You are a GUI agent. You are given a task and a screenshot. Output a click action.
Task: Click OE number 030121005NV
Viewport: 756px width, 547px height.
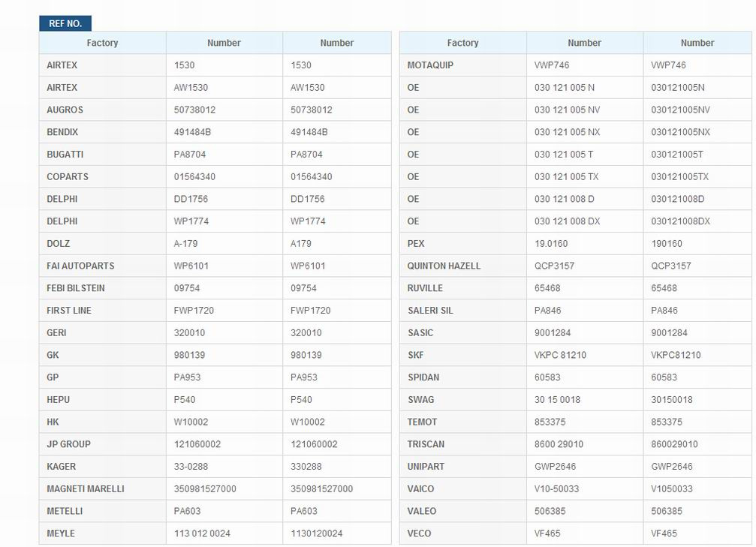tap(680, 110)
